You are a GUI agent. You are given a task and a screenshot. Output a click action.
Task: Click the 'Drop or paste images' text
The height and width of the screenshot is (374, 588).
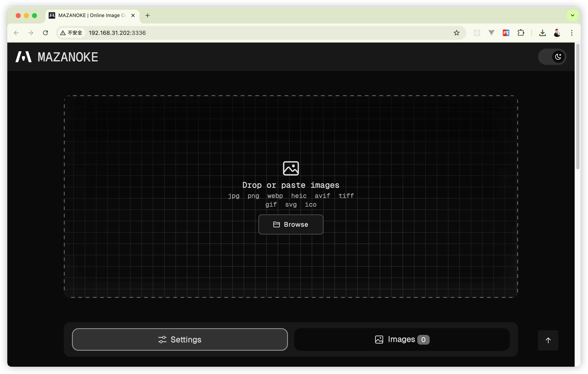(291, 185)
